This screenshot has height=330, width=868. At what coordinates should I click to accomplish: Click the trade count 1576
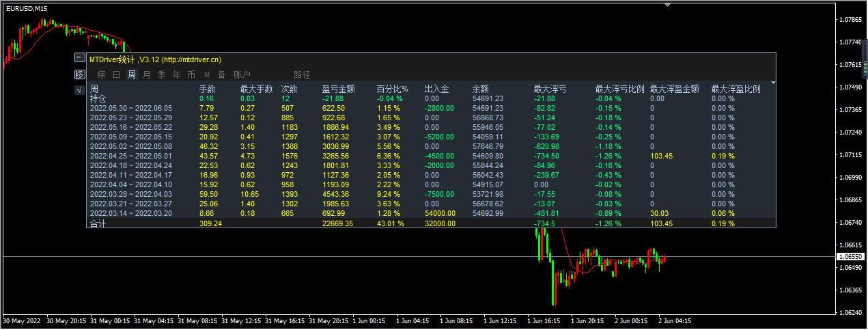coord(290,156)
